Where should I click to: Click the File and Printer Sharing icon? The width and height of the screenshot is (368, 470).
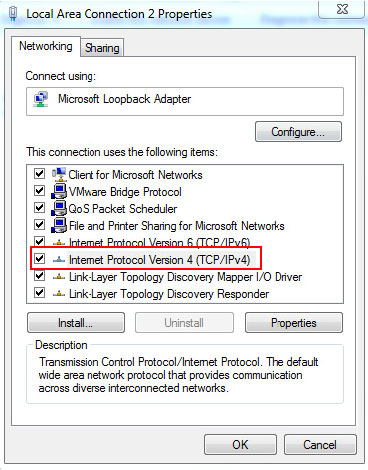59,225
